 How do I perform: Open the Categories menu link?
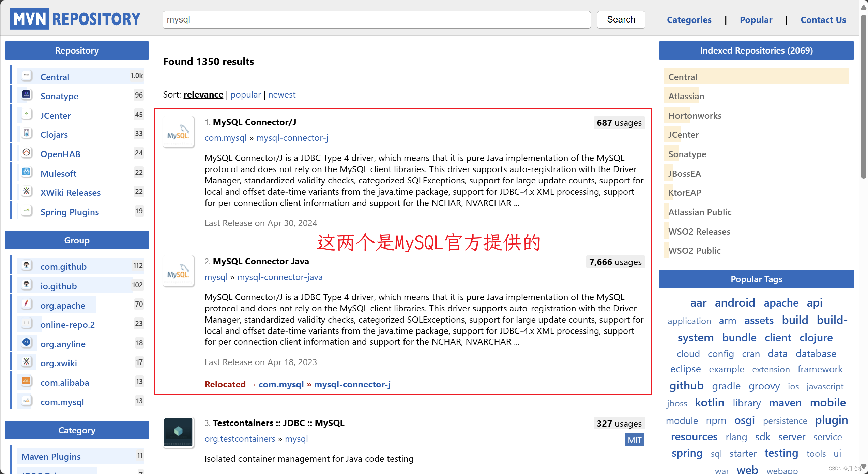(x=689, y=20)
